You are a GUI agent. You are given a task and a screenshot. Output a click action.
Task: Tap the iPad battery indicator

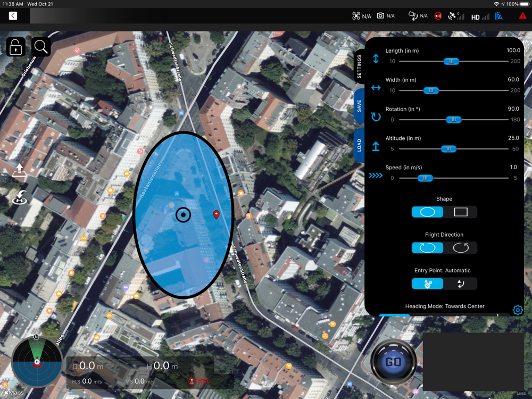point(525,4)
